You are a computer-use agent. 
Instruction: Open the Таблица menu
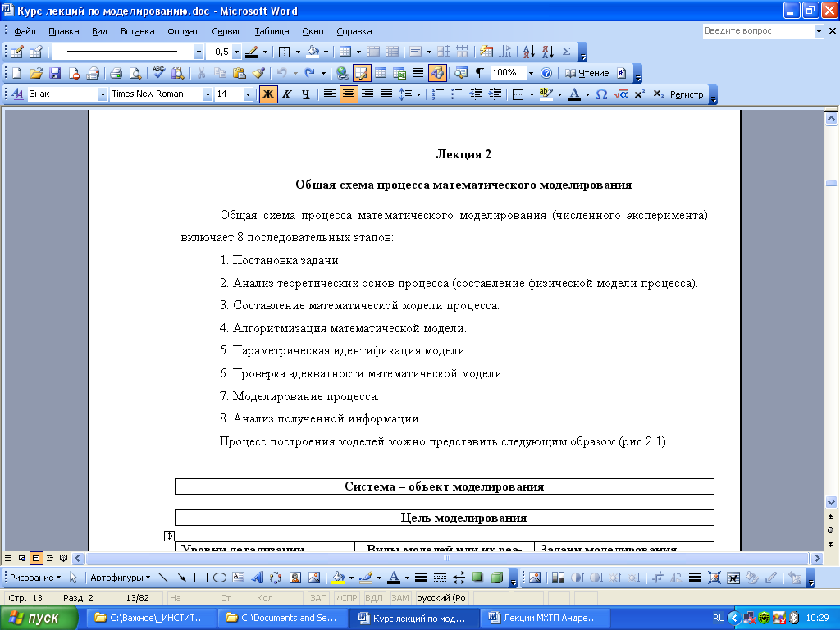(x=272, y=31)
